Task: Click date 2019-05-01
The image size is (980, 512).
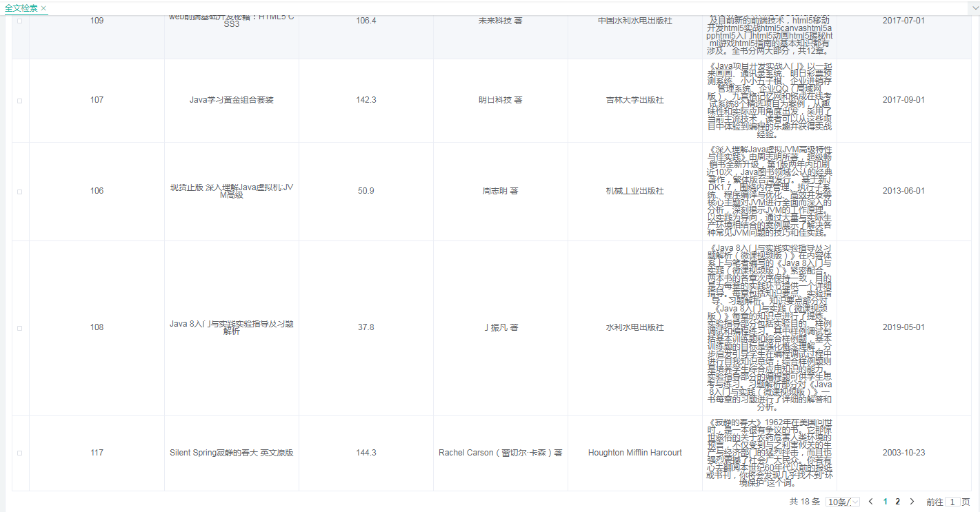Action: 903,327
